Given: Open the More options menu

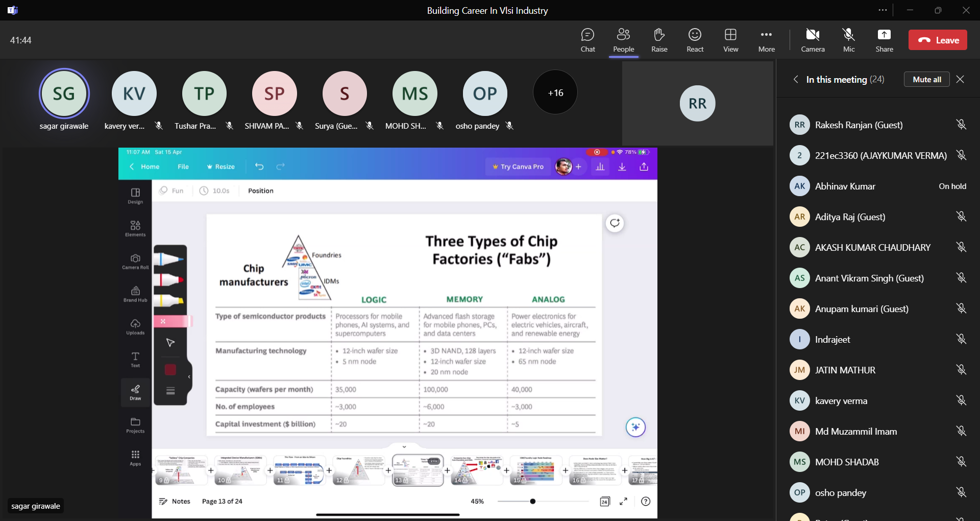Looking at the screenshot, I should pyautogui.click(x=766, y=40).
